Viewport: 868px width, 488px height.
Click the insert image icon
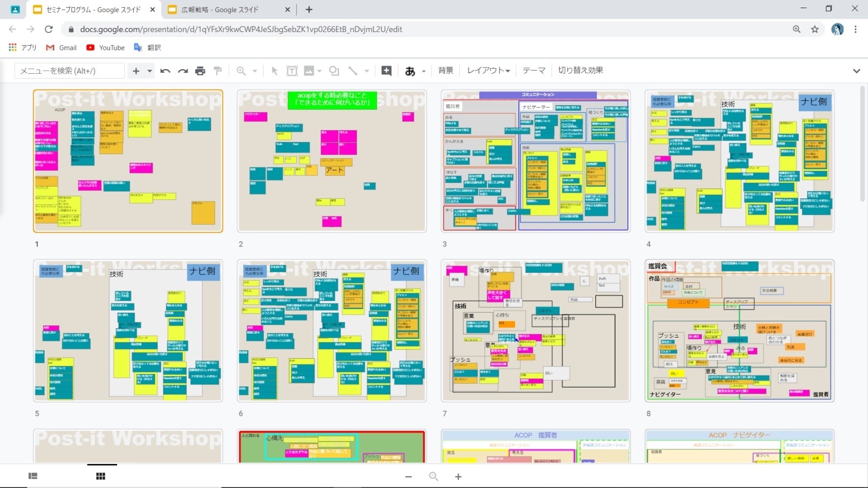[309, 71]
